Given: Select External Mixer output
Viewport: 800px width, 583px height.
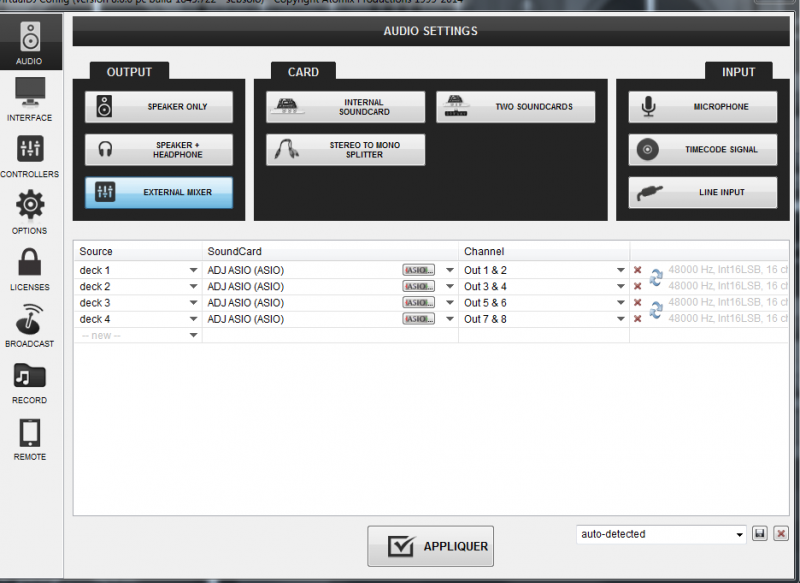Looking at the screenshot, I should [x=159, y=192].
